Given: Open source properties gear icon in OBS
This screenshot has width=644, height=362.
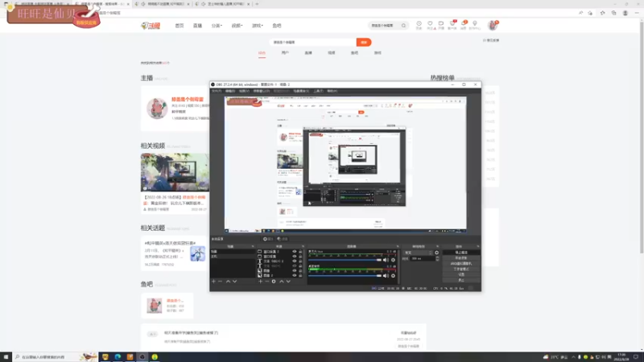Looking at the screenshot, I should (274, 282).
